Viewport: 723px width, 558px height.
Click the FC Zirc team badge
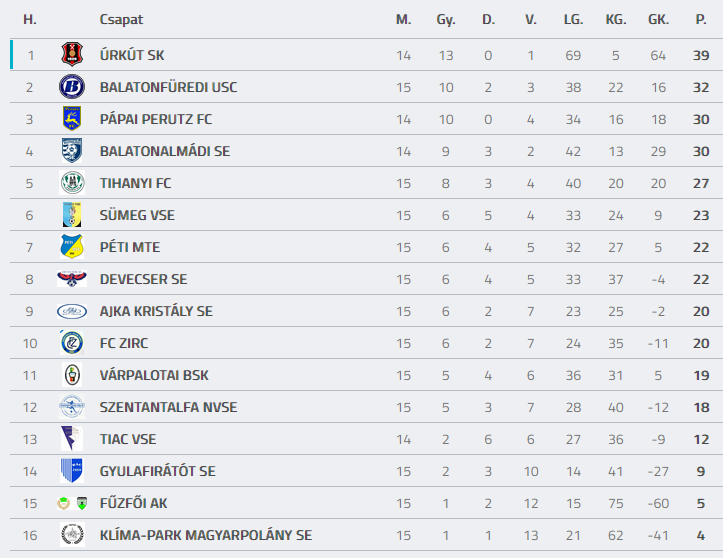tap(71, 343)
